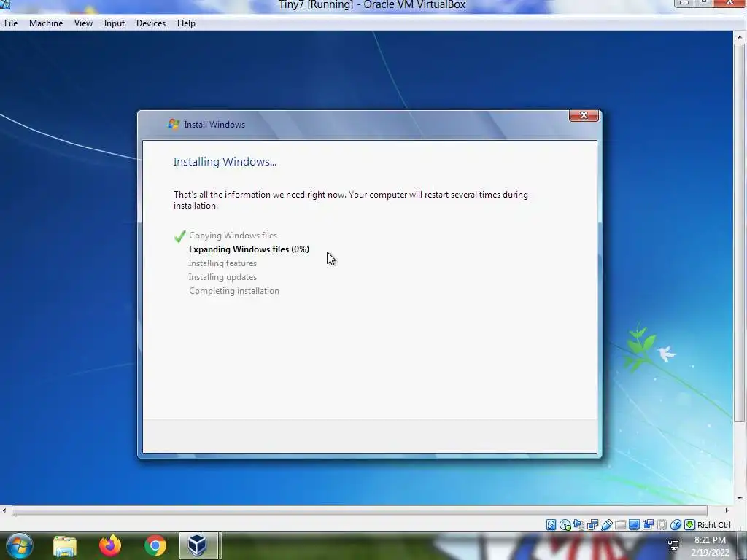Click 'Expanding Windows files (0%)' progress text
The height and width of the screenshot is (560, 747).
click(x=249, y=249)
